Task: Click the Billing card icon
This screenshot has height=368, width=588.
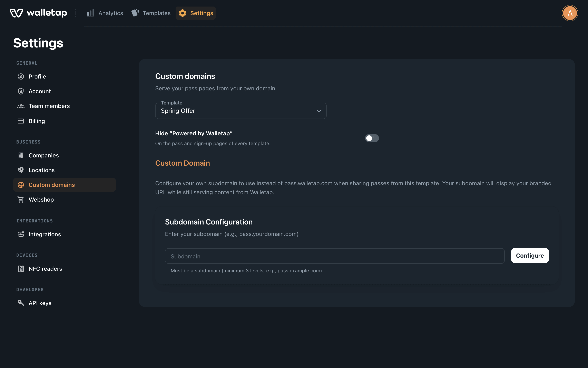Action: click(x=21, y=121)
